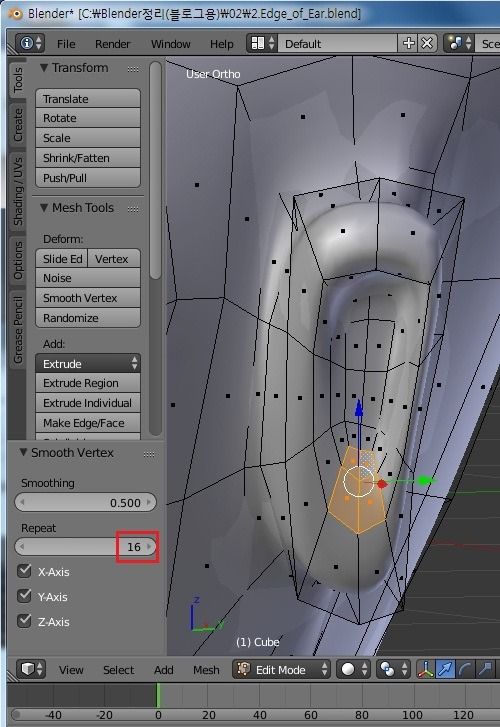The image size is (500, 727).
Task: Decrease Smoothing value with left arrow
Action: [x=22, y=502]
